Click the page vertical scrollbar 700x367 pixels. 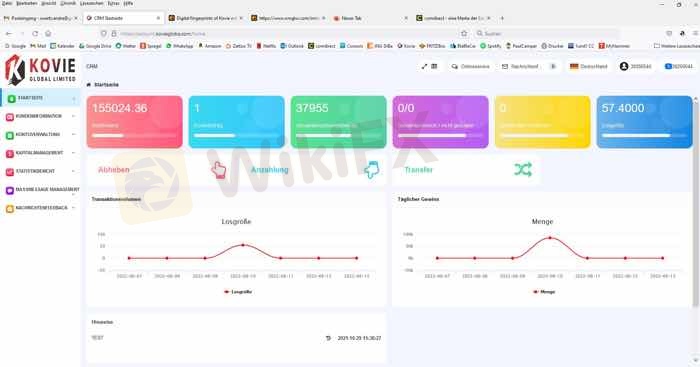(695, 201)
